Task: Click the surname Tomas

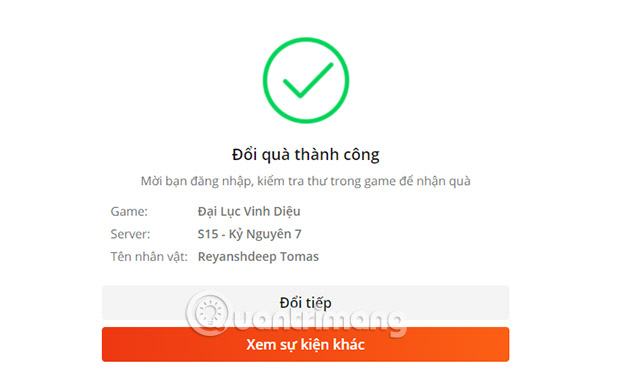Action: pos(300,257)
